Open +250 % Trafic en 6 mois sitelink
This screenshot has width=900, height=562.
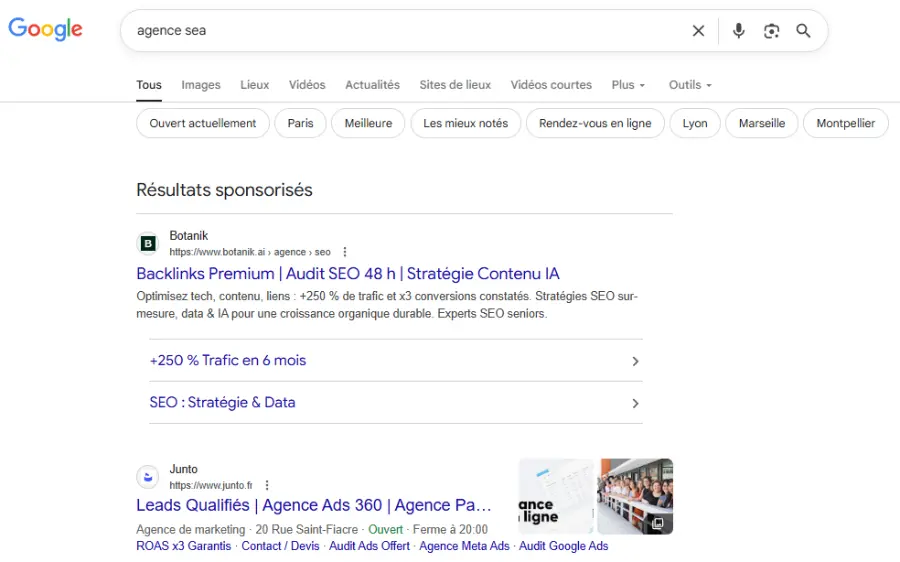pyautogui.click(x=228, y=361)
